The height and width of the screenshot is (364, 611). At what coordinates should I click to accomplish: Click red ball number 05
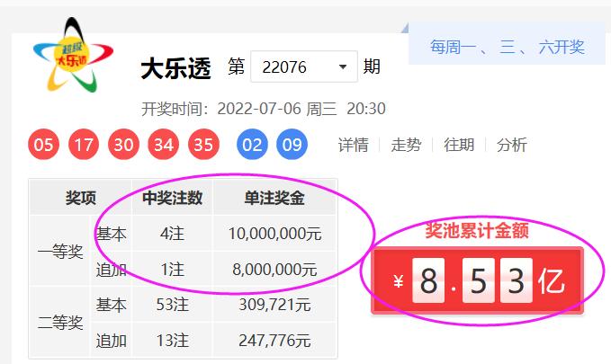43,145
